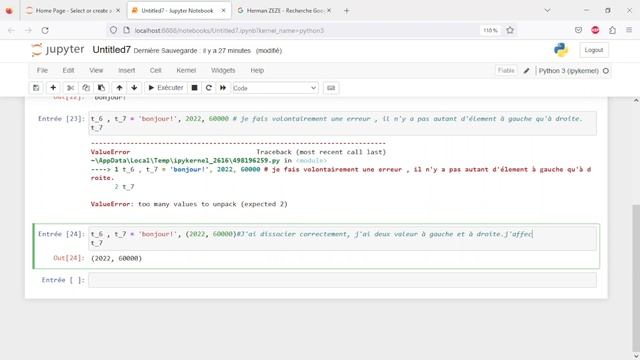Click the shield tracking protection icon
Screen dimensions: 640x360
tap(113, 30)
